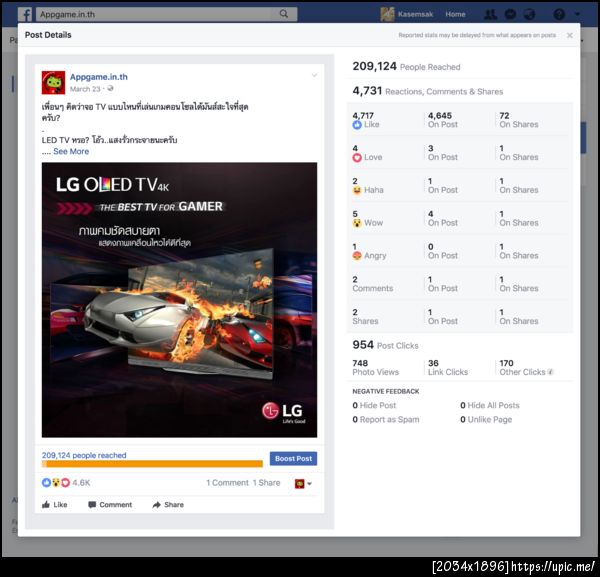This screenshot has height=577, width=600.
Task: Click the orange reach progress bar
Action: [152, 464]
